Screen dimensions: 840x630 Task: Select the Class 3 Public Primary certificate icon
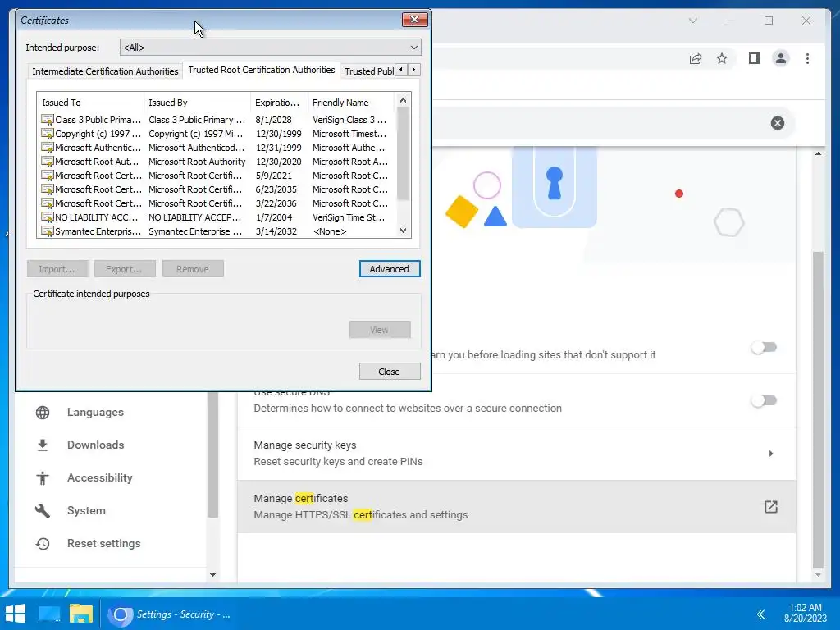47,120
